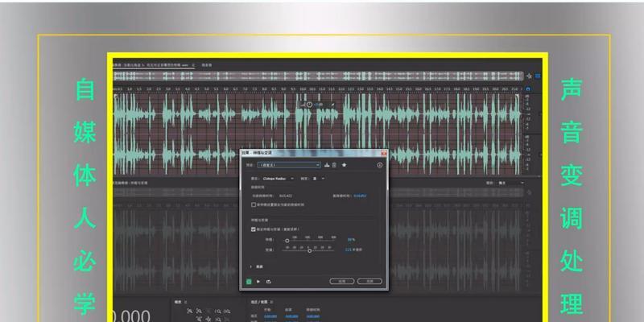
Task: Enable lock stretch to new duration checkbox
Action: (254, 204)
